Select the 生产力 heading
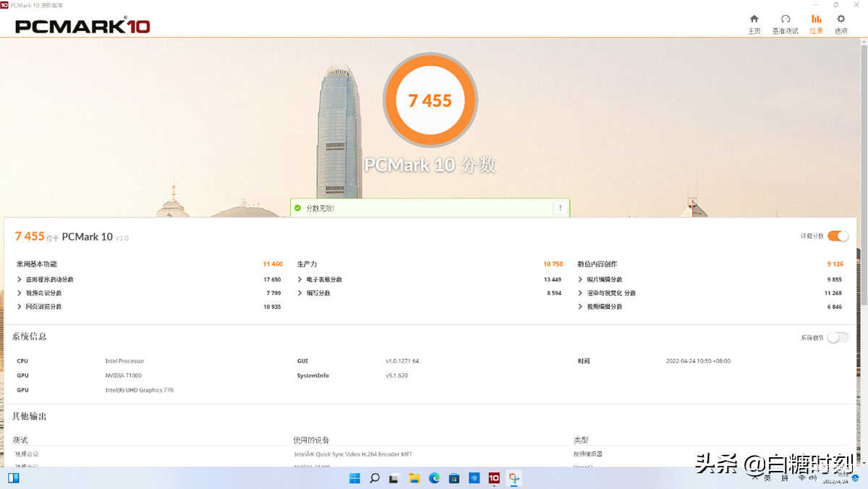Screen dimensions: 868x489 [x=307, y=264]
